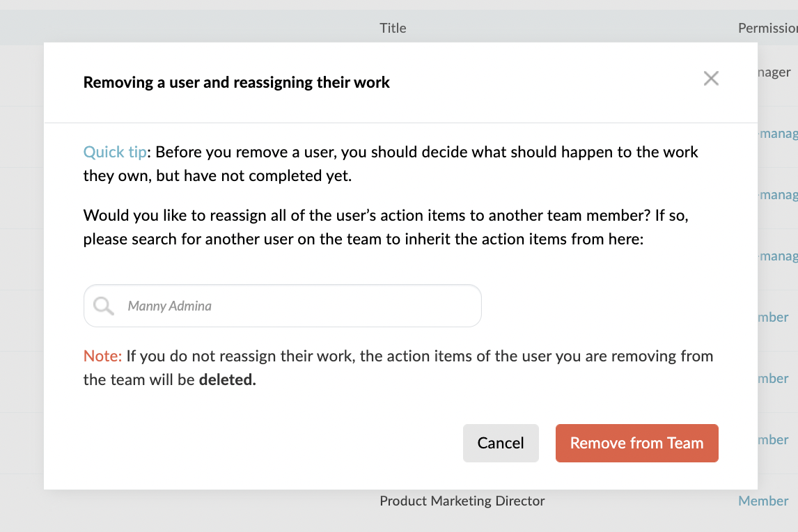Select the red Note: label
This screenshot has height=532, width=798.
tap(102, 356)
